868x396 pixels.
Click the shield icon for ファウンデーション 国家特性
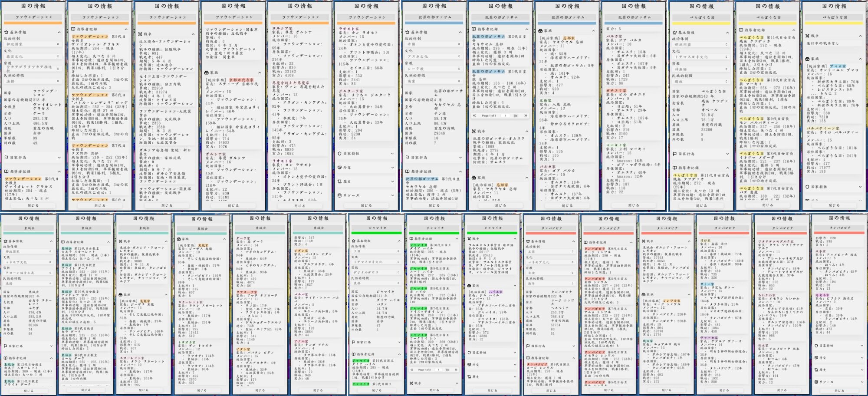pyautogui.click(x=340, y=153)
